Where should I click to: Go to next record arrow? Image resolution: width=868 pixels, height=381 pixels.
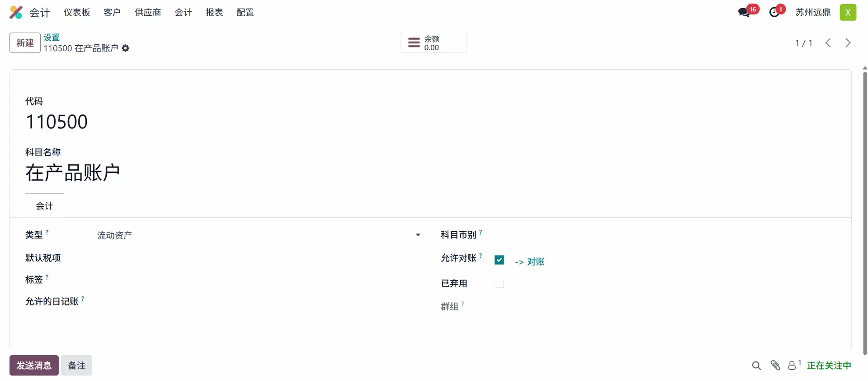tap(848, 43)
